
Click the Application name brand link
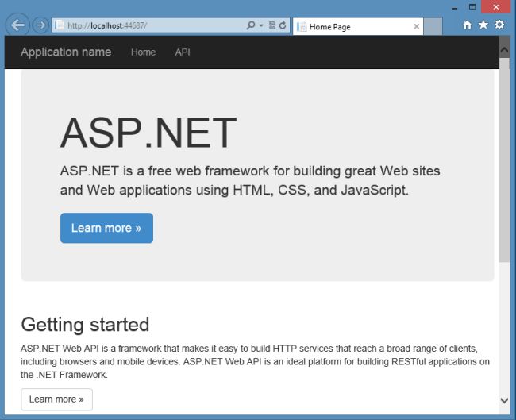66,52
